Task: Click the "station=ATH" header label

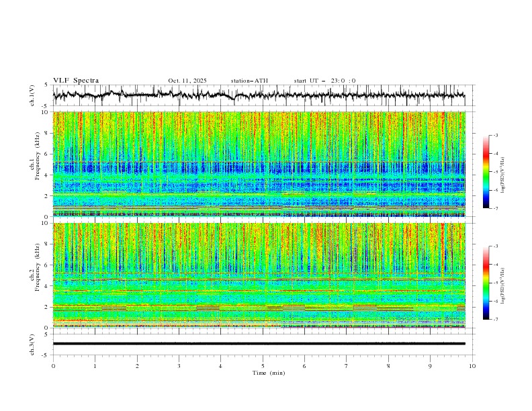Action: pos(249,81)
